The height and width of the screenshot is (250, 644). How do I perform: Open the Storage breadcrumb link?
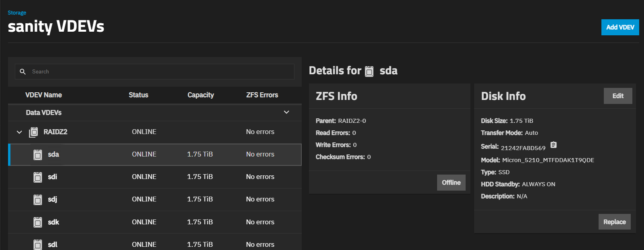click(x=17, y=13)
